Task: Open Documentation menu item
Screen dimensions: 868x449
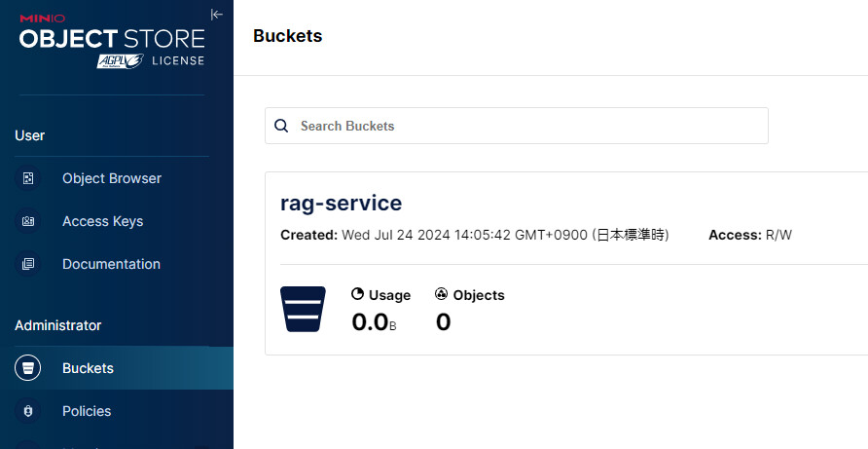Action: [x=111, y=264]
